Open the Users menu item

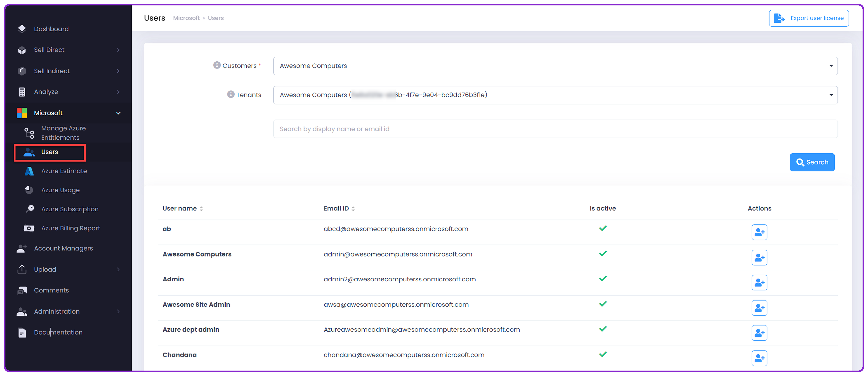pos(50,152)
